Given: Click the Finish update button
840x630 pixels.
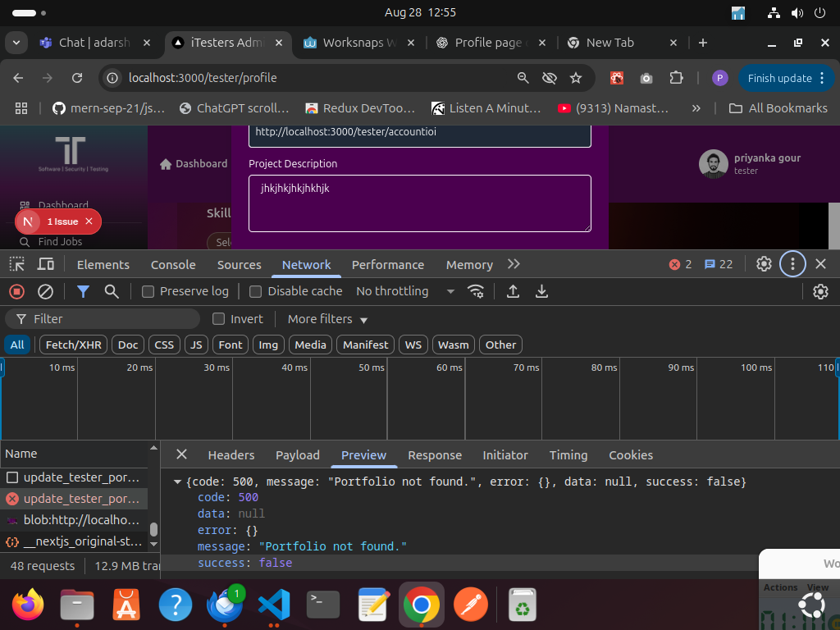Looking at the screenshot, I should click(x=779, y=78).
